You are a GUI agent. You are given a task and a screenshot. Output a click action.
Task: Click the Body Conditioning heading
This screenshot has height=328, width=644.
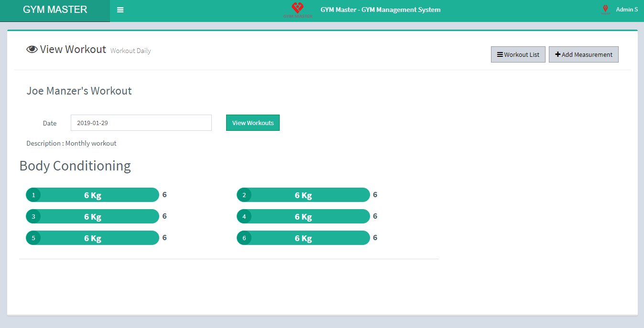point(75,166)
